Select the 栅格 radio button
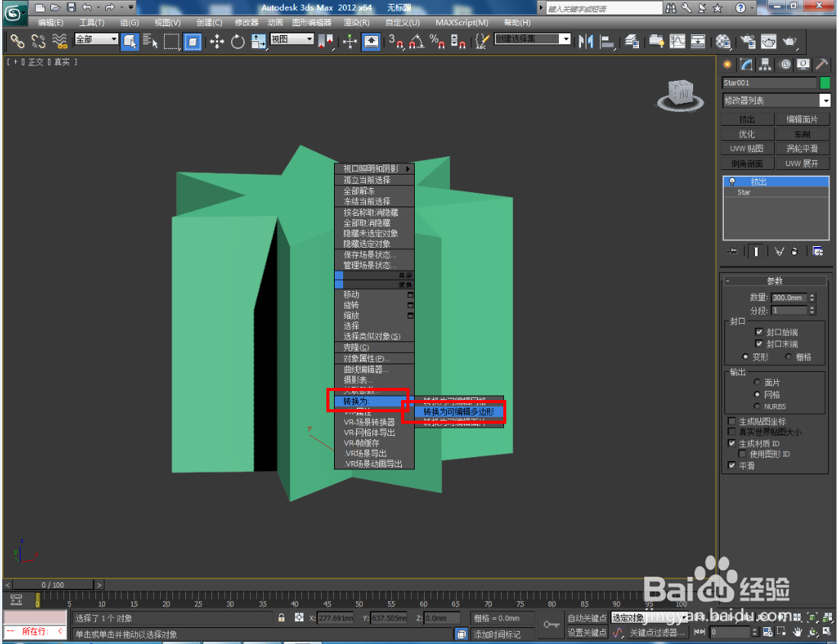 point(788,356)
